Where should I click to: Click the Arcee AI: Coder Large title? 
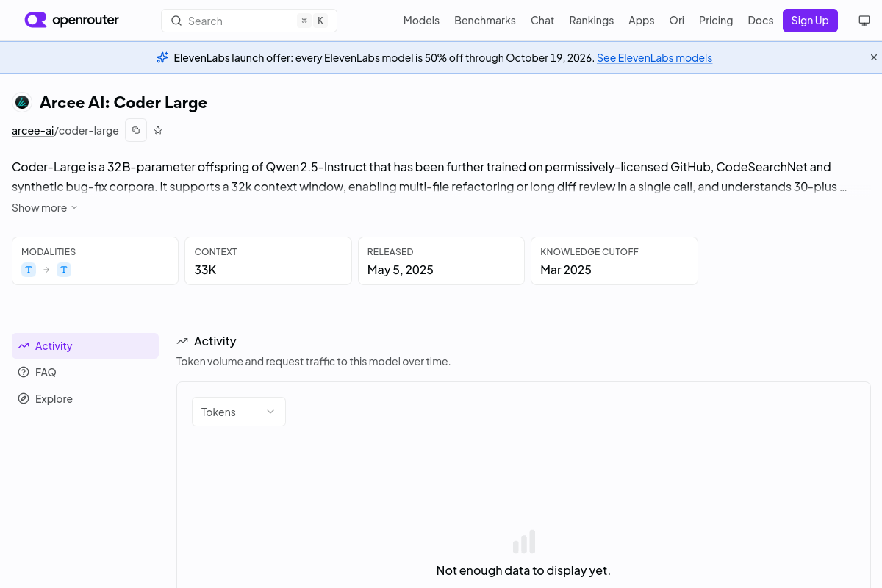[x=123, y=102]
